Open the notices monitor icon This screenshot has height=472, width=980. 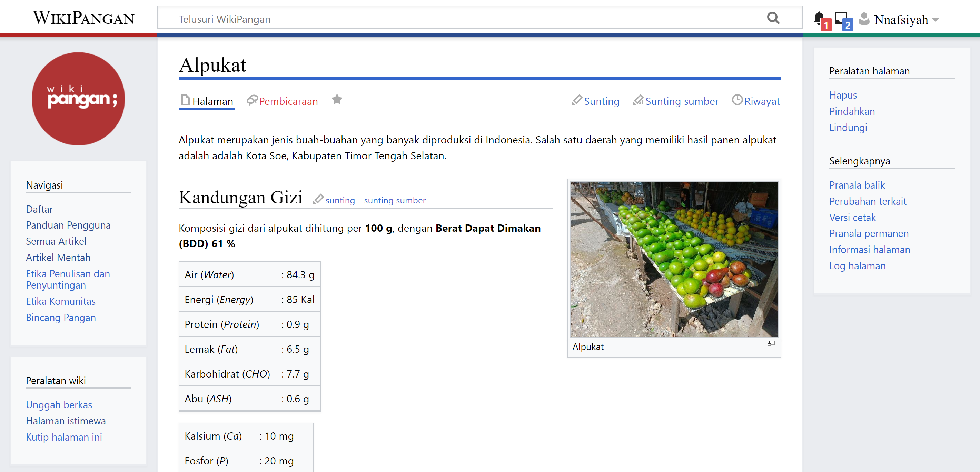coord(840,18)
